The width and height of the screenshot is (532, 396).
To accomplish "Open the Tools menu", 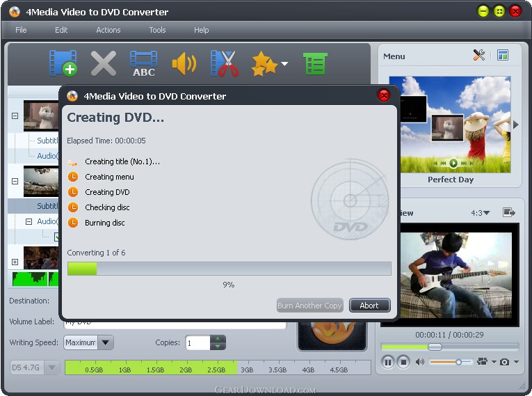I will click(157, 30).
